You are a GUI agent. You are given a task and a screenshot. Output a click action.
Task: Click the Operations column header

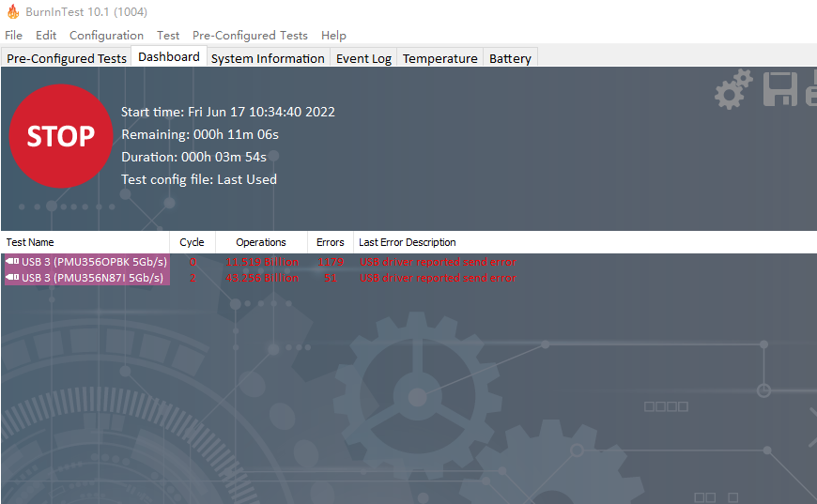(261, 242)
